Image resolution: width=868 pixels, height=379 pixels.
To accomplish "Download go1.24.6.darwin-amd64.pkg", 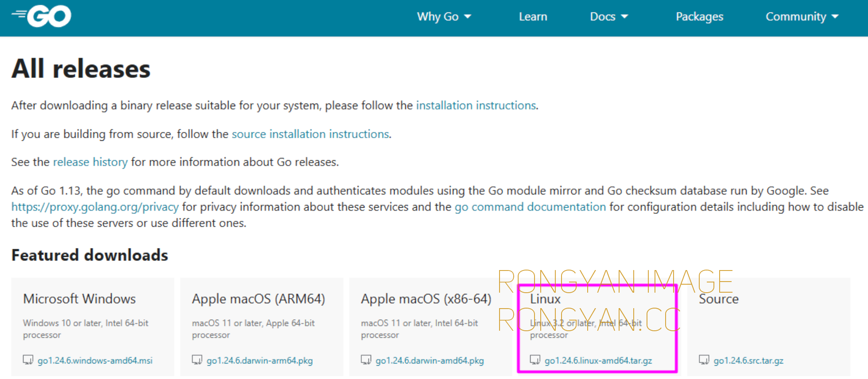I will click(x=430, y=360).
